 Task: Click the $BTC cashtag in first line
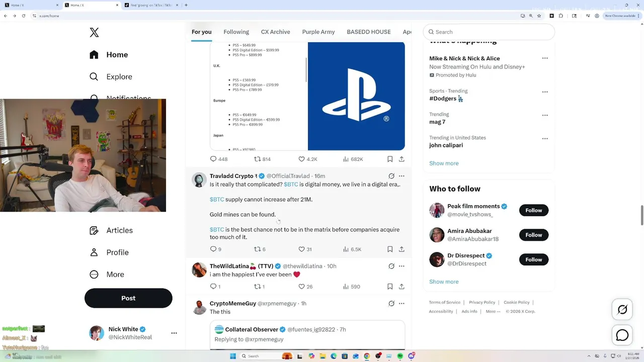point(291,185)
